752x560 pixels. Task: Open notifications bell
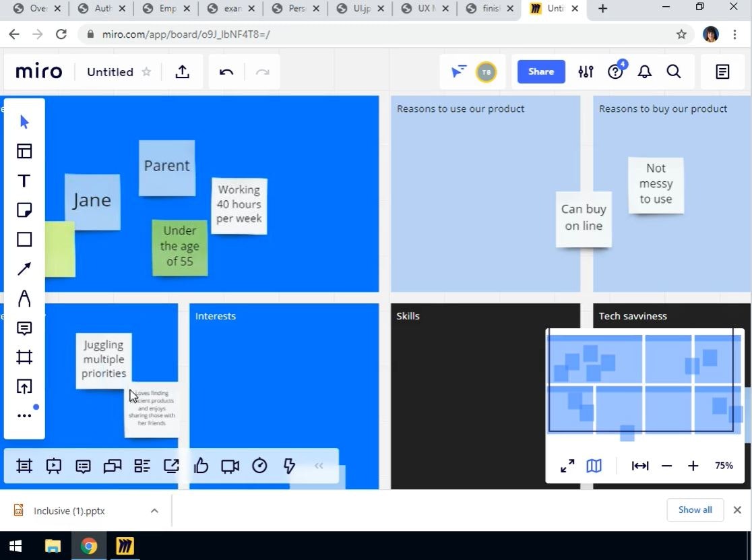(645, 72)
